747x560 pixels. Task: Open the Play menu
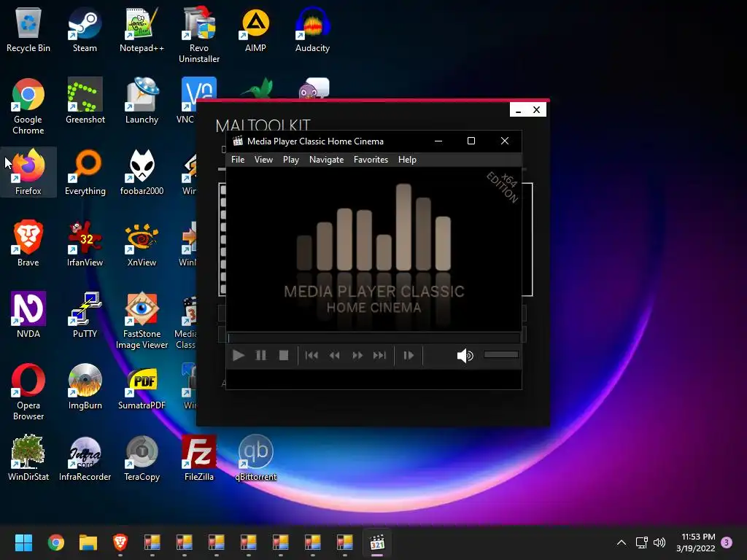291,160
